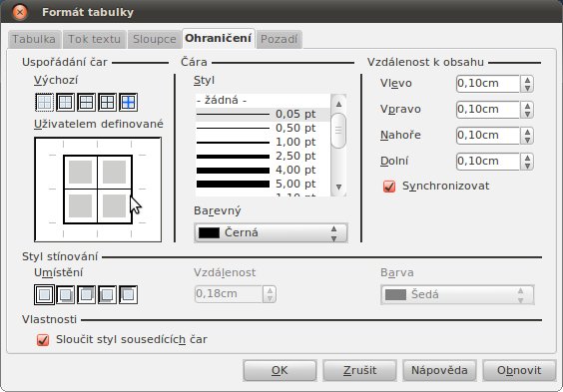Click the Vlevo spacing input field
Viewport: 563px width, 392px height.
tap(488, 84)
